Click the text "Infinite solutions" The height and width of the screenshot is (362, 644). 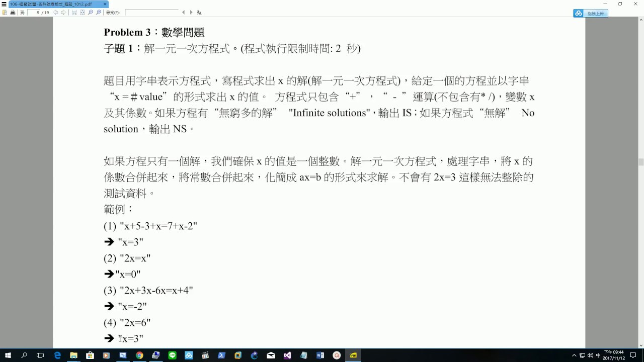330,113
